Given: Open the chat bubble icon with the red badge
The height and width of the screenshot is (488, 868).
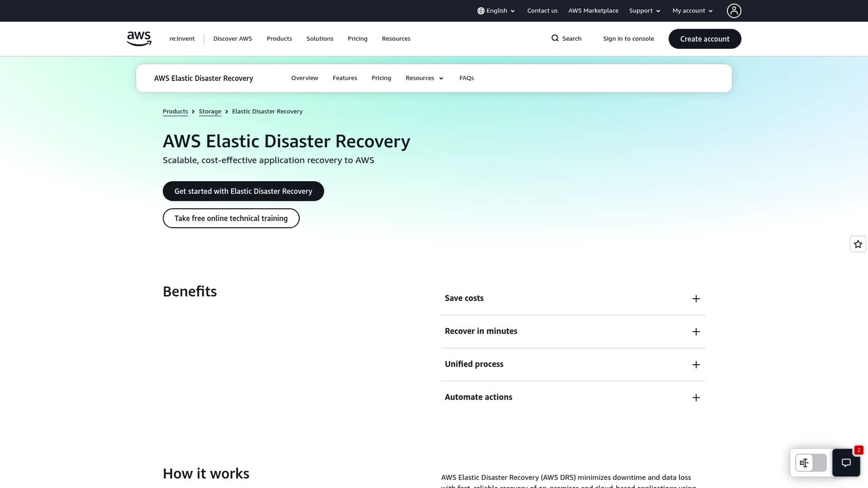Looking at the screenshot, I should (846, 463).
